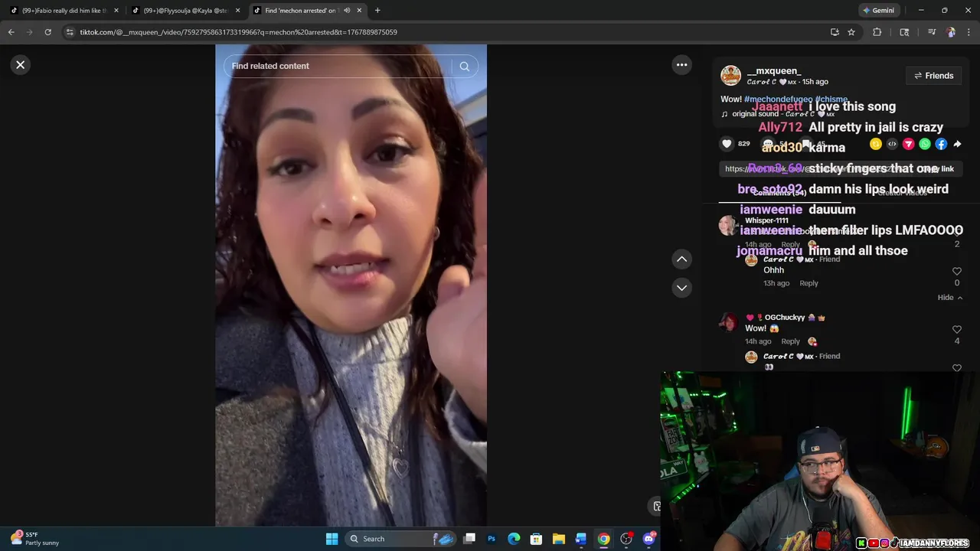This screenshot has width=980, height=551.
Task: Reply to Carol C's Ohhh comment
Action: pyautogui.click(x=808, y=283)
